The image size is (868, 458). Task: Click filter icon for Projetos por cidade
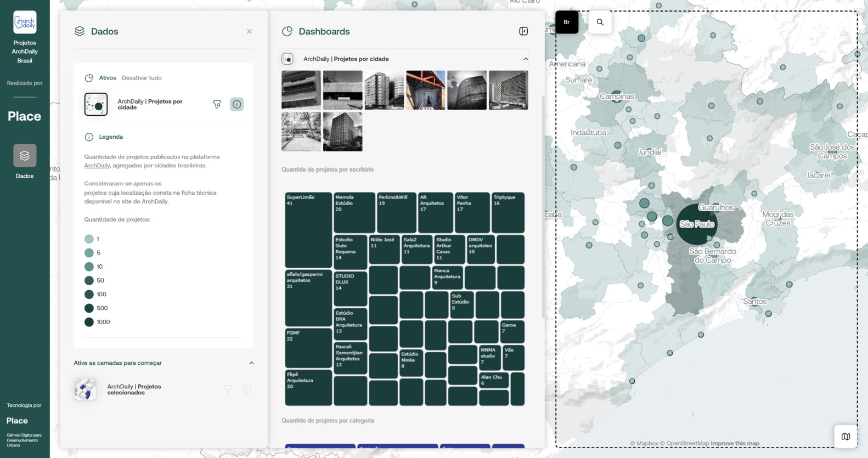point(217,104)
